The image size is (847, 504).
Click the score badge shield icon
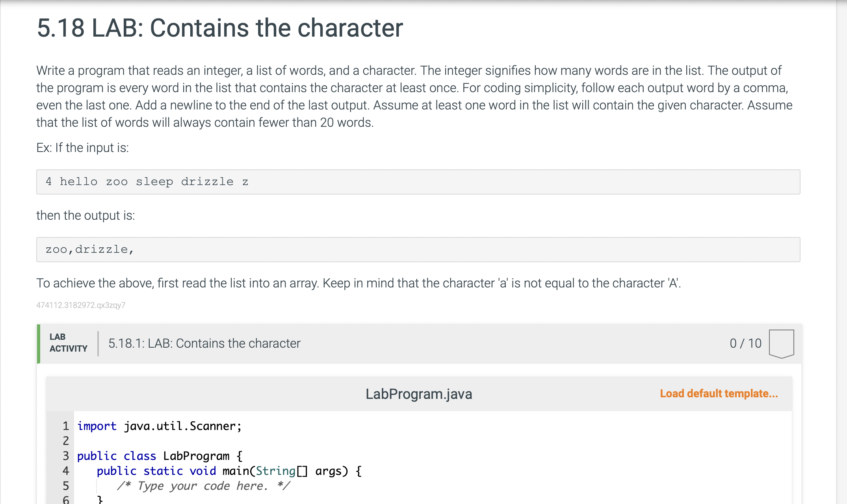click(781, 343)
